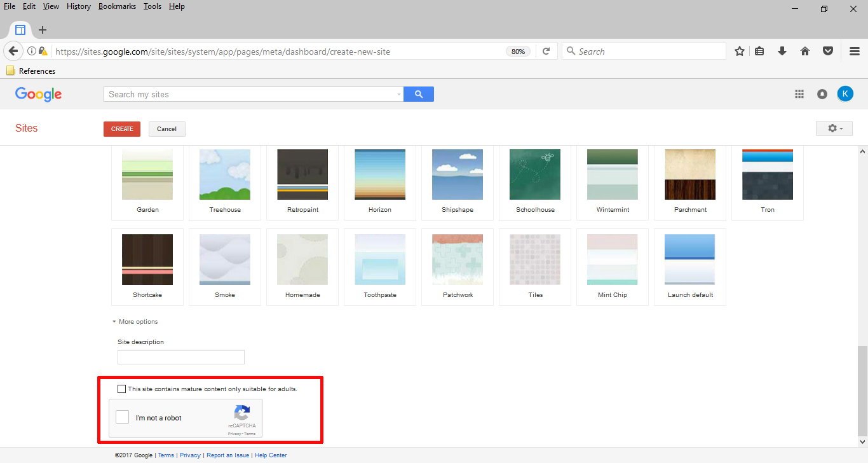Open Google account notifications bell
The image size is (868, 463).
(822, 94)
